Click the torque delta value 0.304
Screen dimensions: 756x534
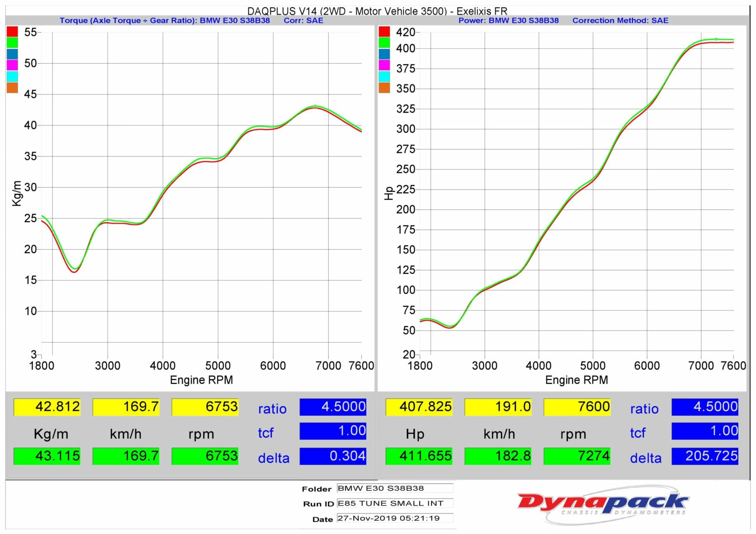click(x=333, y=456)
